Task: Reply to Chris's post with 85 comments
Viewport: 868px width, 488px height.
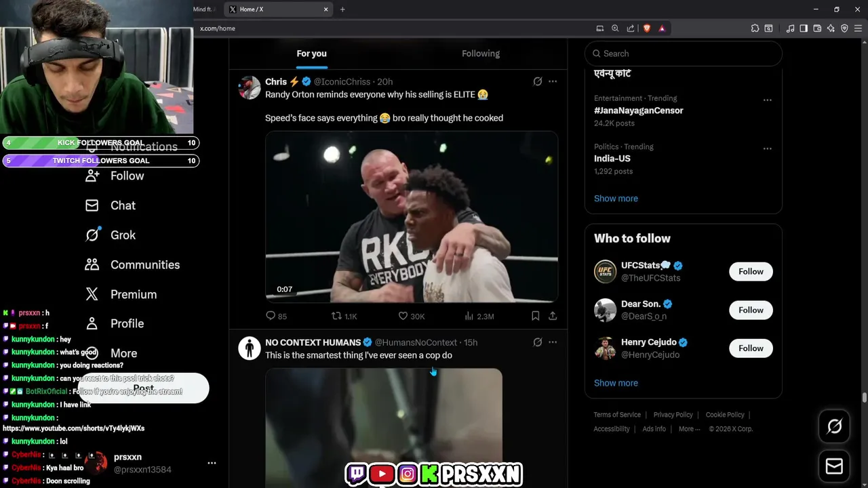Action: pyautogui.click(x=276, y=316)
